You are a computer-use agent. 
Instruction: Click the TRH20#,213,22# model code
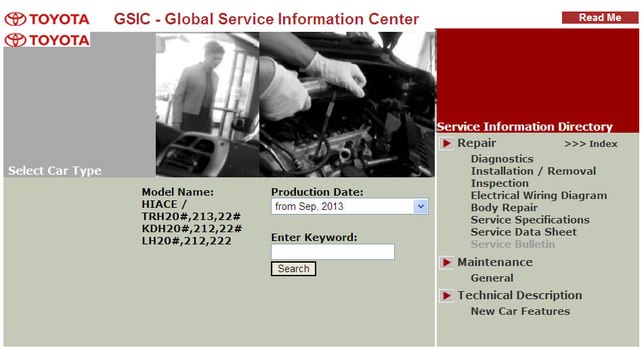tap(191, 217)
